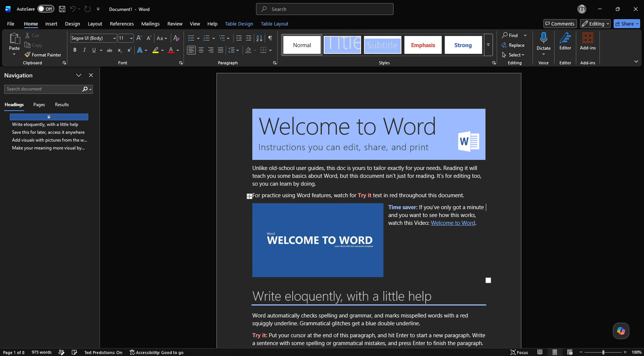This screenshot has height=356, width=644.
Task: Apply red font color swatch
Action: (171, 50)
